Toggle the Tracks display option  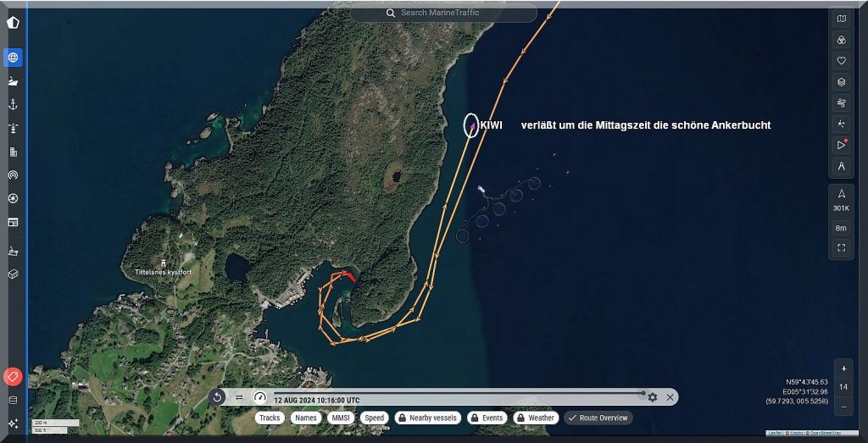point(270,418)
